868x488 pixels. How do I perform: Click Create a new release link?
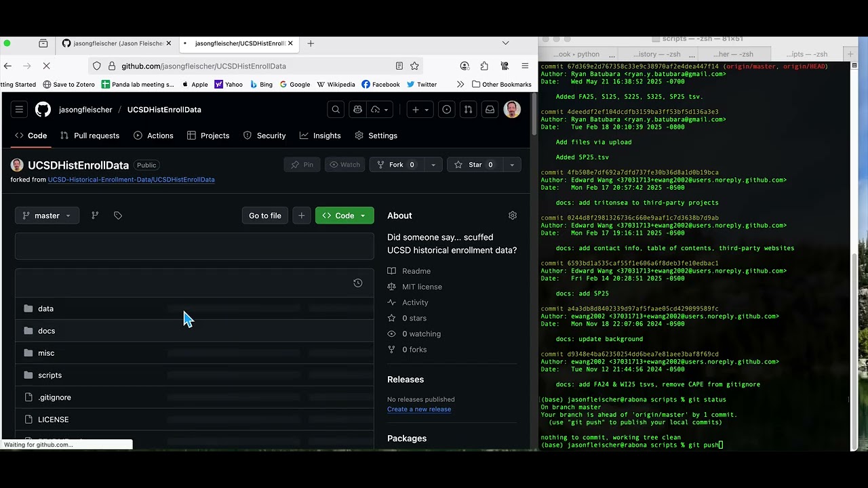point(419,409)
